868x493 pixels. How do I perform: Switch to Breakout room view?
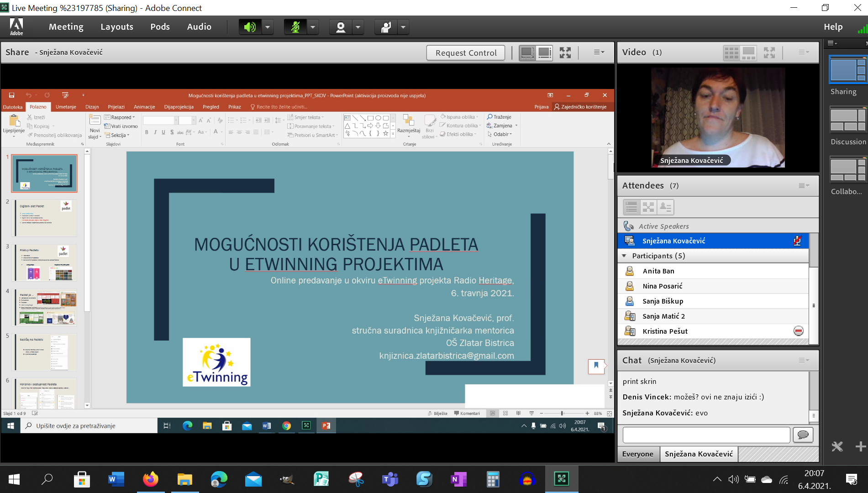648,207
